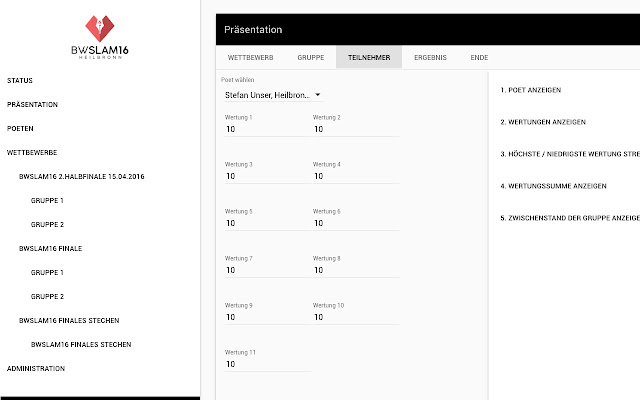640x400 pixels.
Task: Select Gruppe 2 under 2.Halbfinale
Action: click(x=47, y=224)
